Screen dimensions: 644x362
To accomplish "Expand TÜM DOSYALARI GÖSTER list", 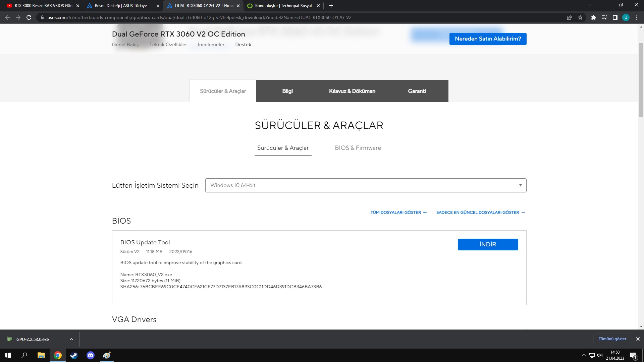I will coord(398,213).
